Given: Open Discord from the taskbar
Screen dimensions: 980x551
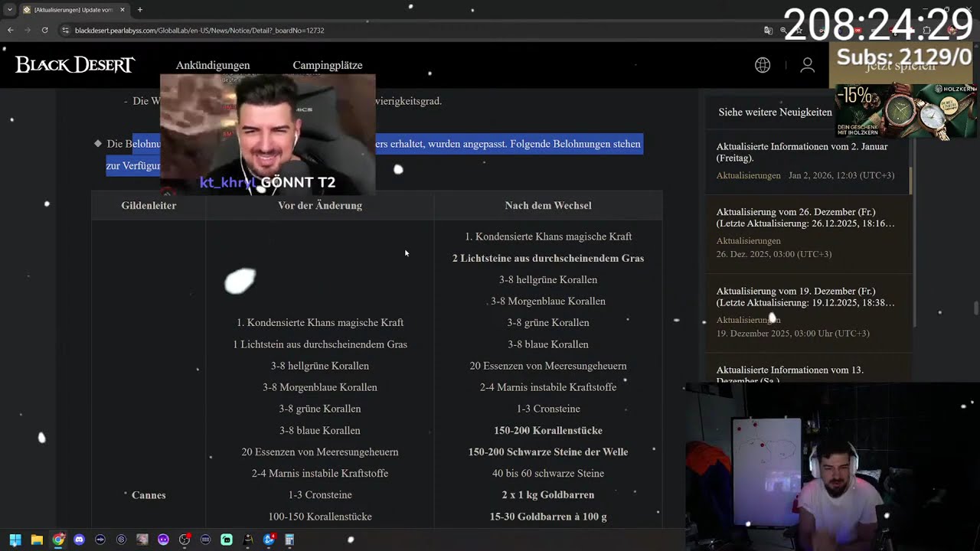Looking at the screenshot, I should [79, 540].
